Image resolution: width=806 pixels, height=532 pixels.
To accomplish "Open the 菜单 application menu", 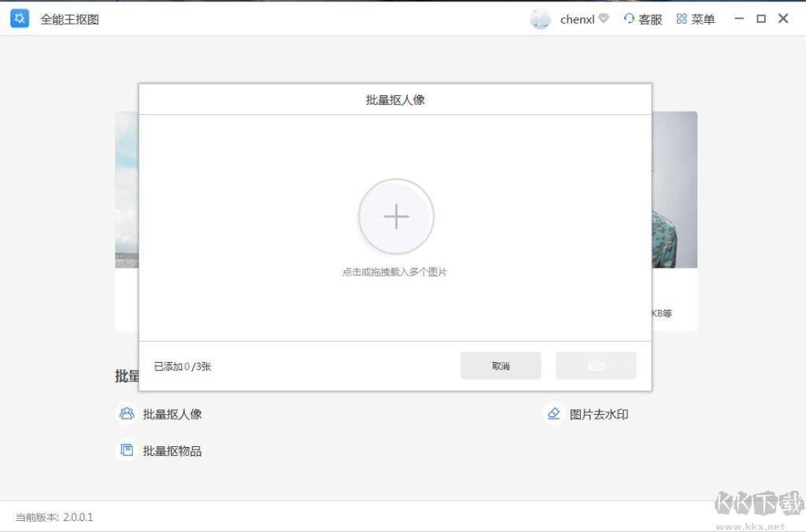I will tap(696, 19).
